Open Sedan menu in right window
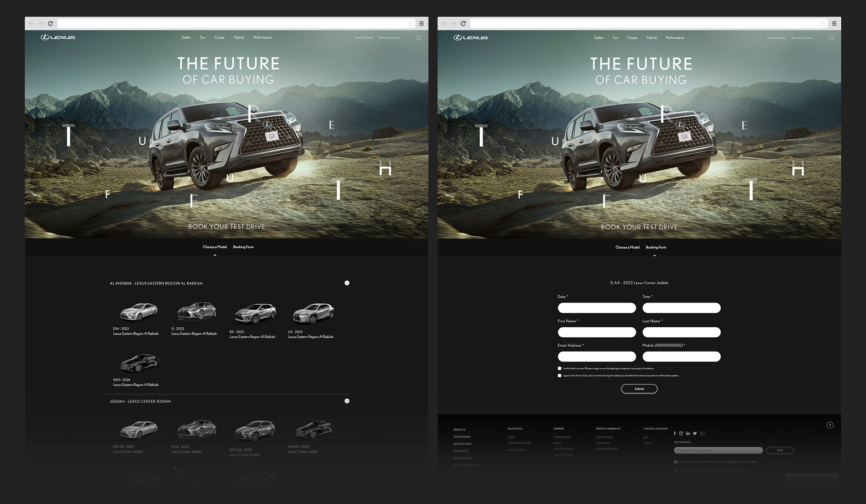The height and width of the screenshot is (504, 866). [599, 37]
